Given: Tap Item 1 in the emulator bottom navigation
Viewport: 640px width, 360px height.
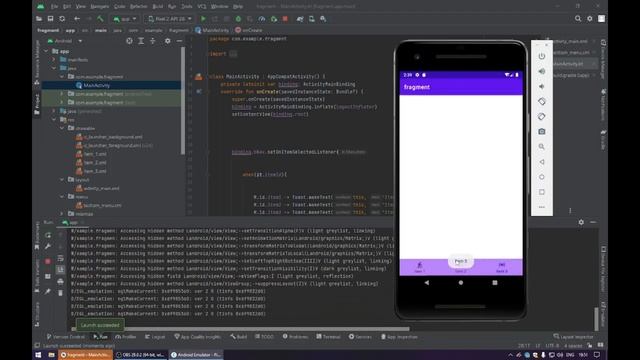Looking at the screenshot, I should tap(420, 267).
